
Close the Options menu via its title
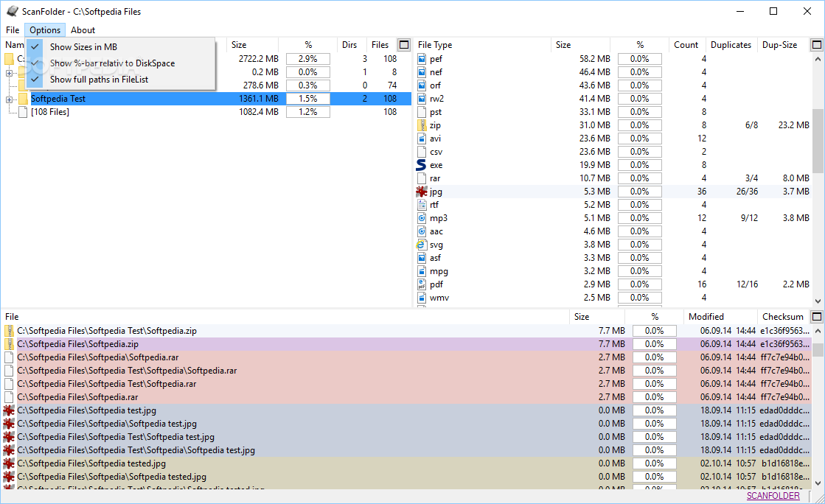[x=45, y=30]
